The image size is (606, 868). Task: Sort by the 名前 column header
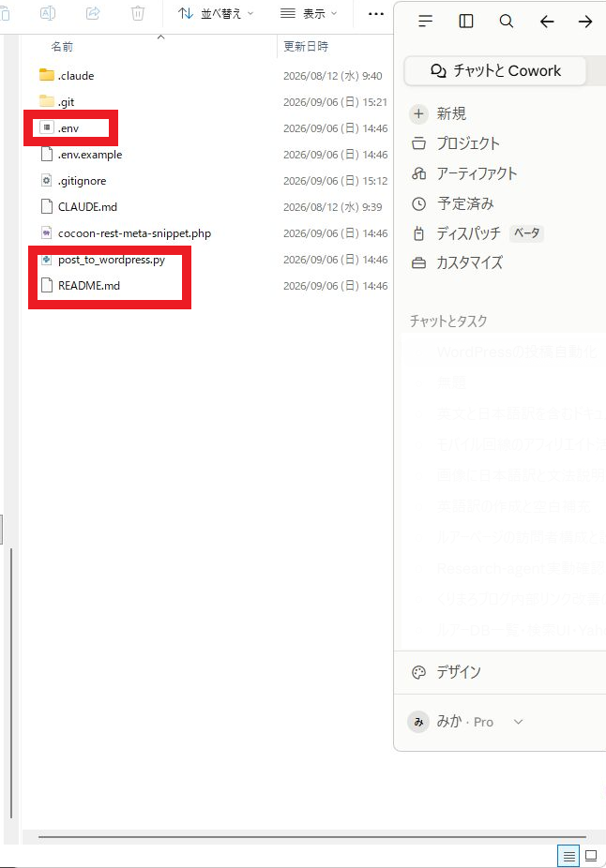click(x=62, y=47)
